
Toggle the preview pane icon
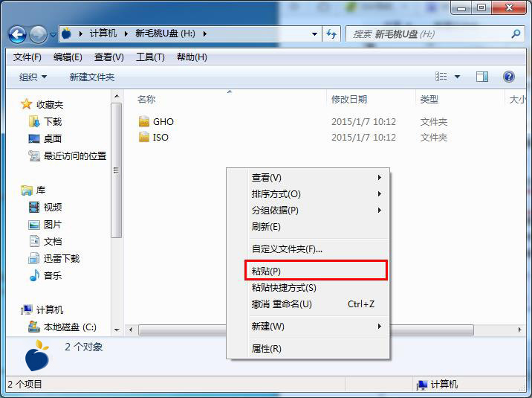(481, 77)
